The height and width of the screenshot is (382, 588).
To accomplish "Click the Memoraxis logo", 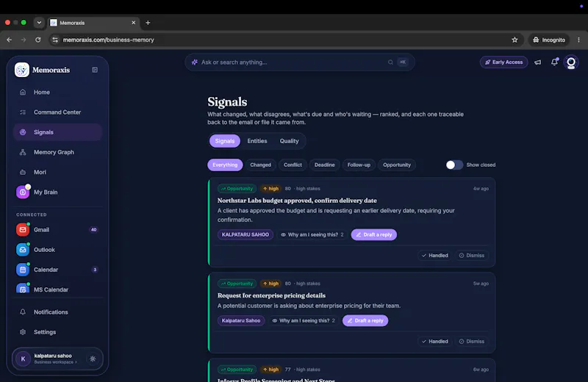I will pyautogui.click(x=22, y=70).
